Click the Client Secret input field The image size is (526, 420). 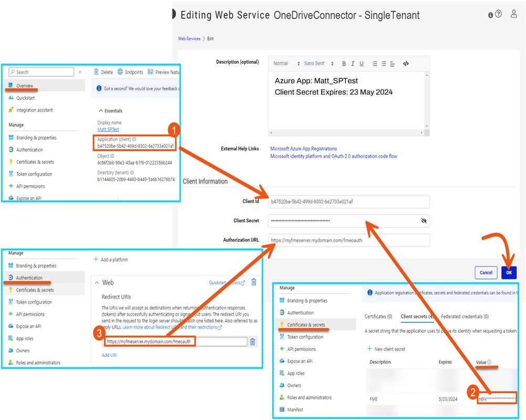pos(349,221)
